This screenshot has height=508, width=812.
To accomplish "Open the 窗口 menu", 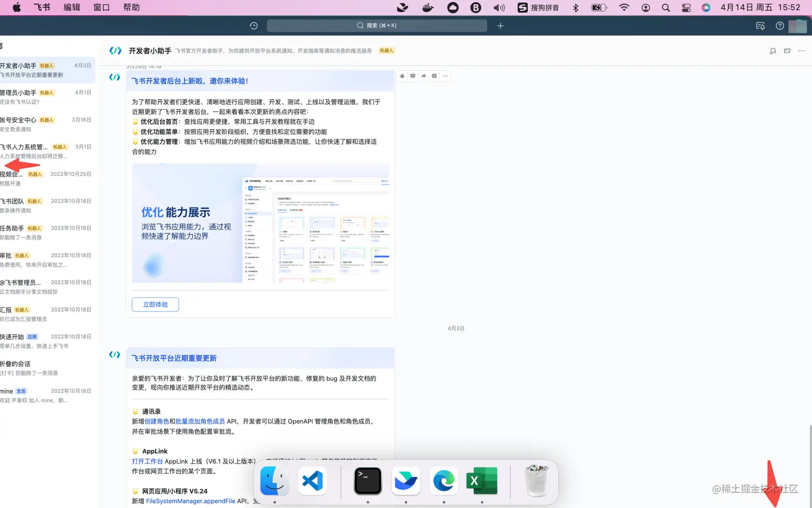I will [x=102, y=8].
